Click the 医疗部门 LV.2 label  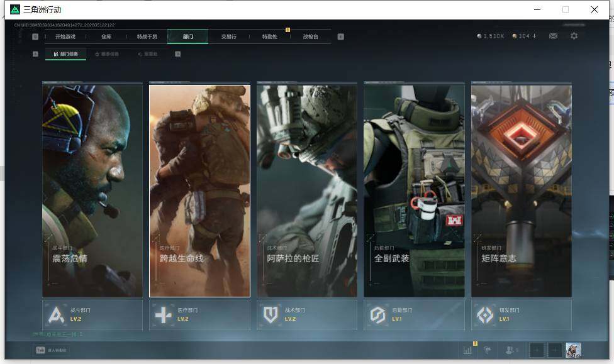click(183, 319)
